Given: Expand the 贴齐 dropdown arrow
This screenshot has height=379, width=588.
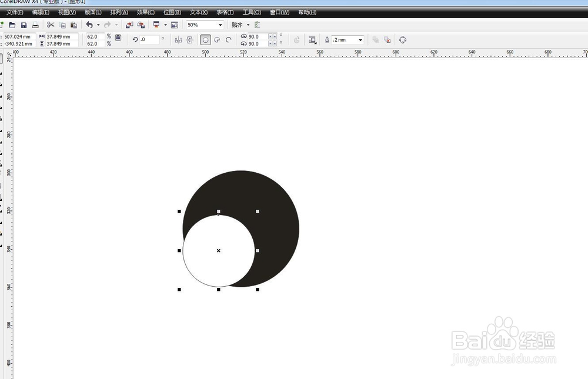Looking at the screenshot, I should pyautogui.click(x=248, y=25).
